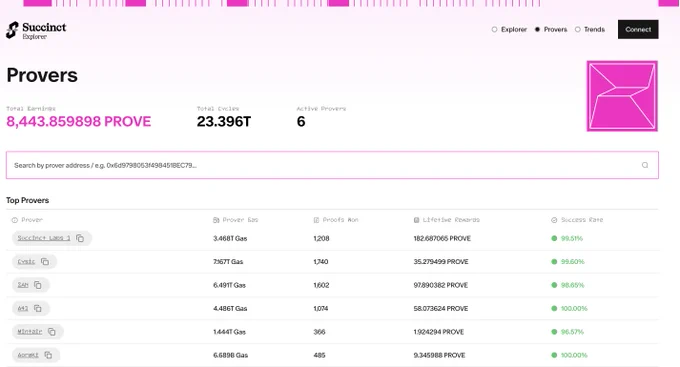Click the 58.073624 PROVE rewards cell
The width and height of the screenshot is (680, 367).
pos(441,308)
